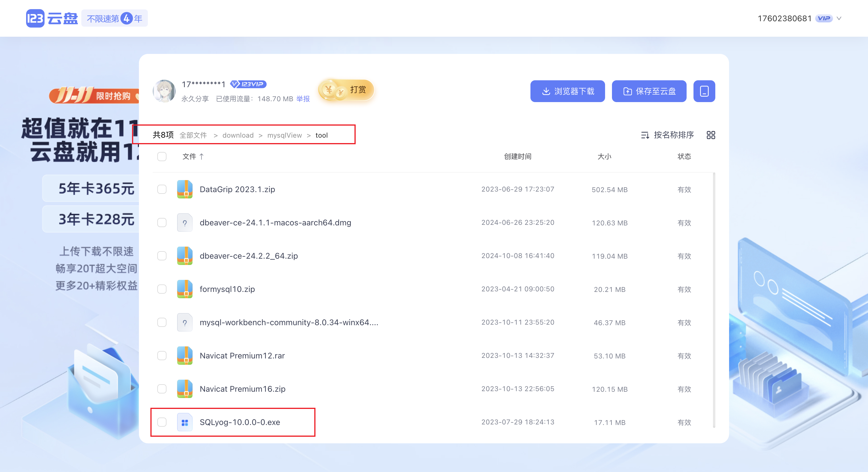Screen dimensions: 868x472
Task: Go to download folder in breadcrumb
Action: 238,135
